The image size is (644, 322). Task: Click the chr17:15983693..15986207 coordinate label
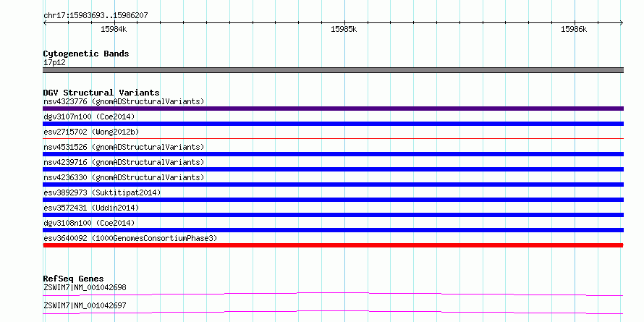click(x=96, y=16)
